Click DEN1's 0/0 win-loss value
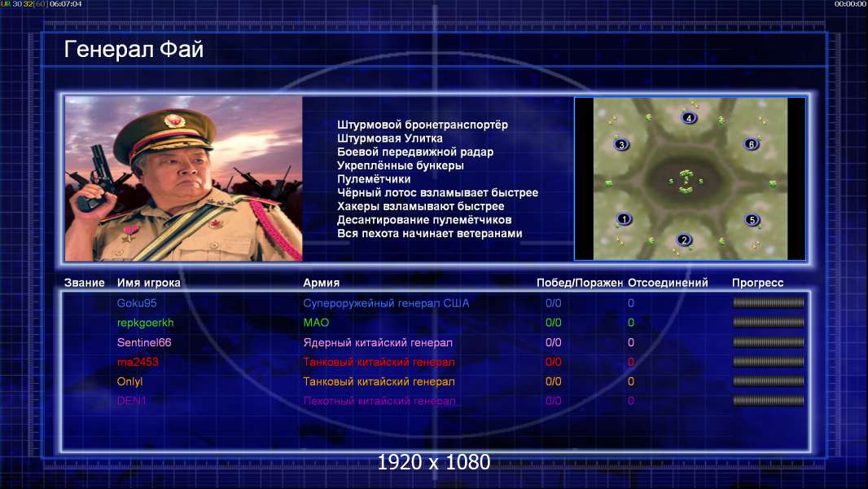The width and height of the screenshot is (868, 489). [553, 400]
